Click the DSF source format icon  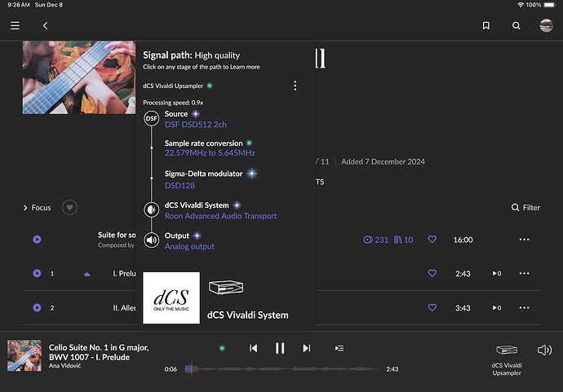[152, 118]
